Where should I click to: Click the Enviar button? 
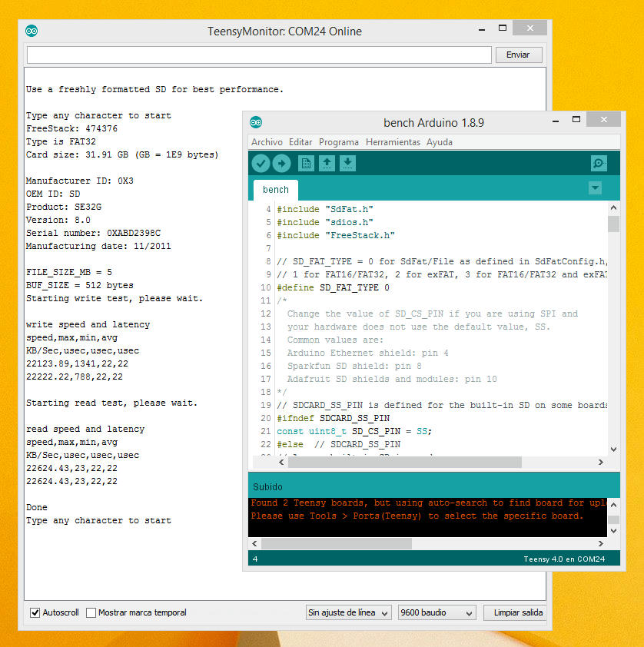518,55
